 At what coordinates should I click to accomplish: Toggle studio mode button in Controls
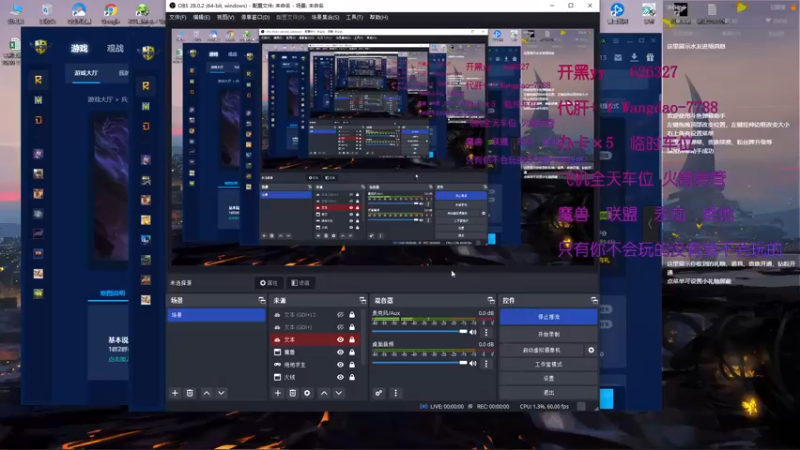click(548, 364)
